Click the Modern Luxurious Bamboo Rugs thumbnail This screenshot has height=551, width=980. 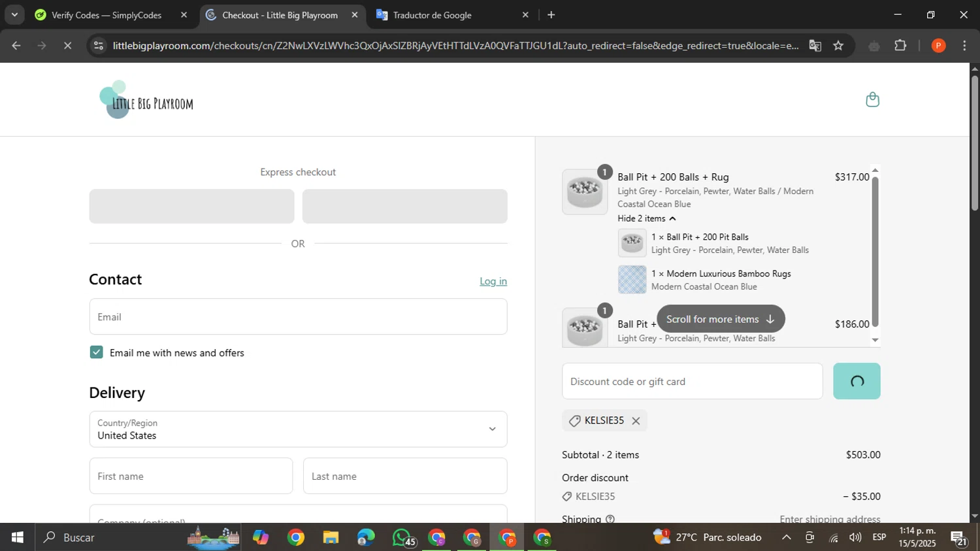(x=632, y=280)
